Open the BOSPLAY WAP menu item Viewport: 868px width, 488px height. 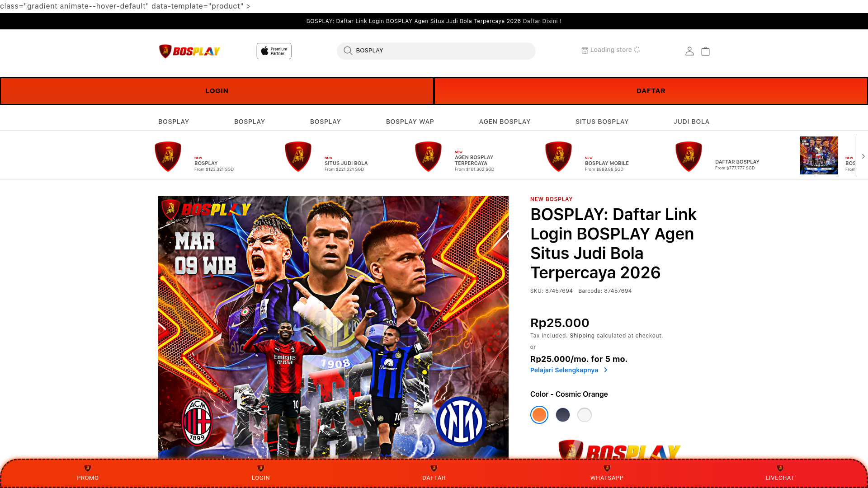pos(410,122)
